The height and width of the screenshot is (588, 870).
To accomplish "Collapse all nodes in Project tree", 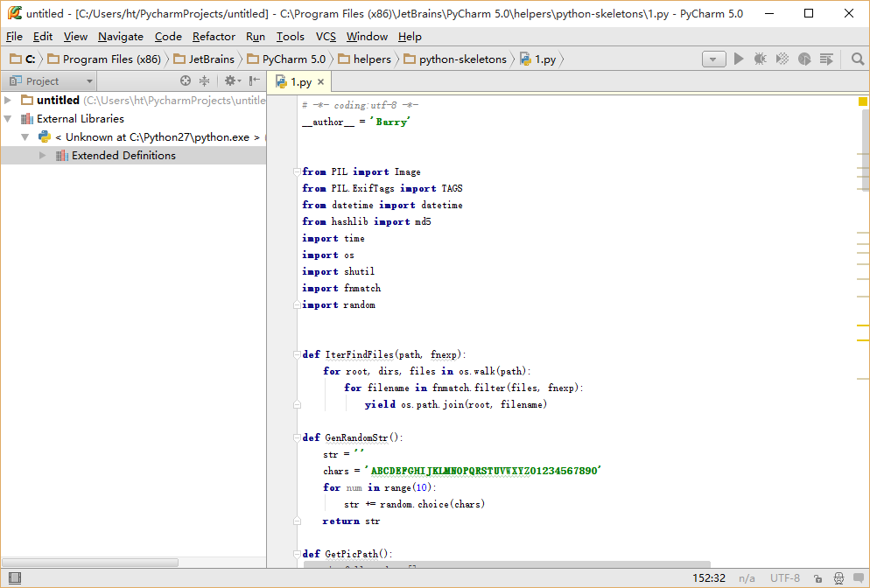I will click(x=205, y=80).
